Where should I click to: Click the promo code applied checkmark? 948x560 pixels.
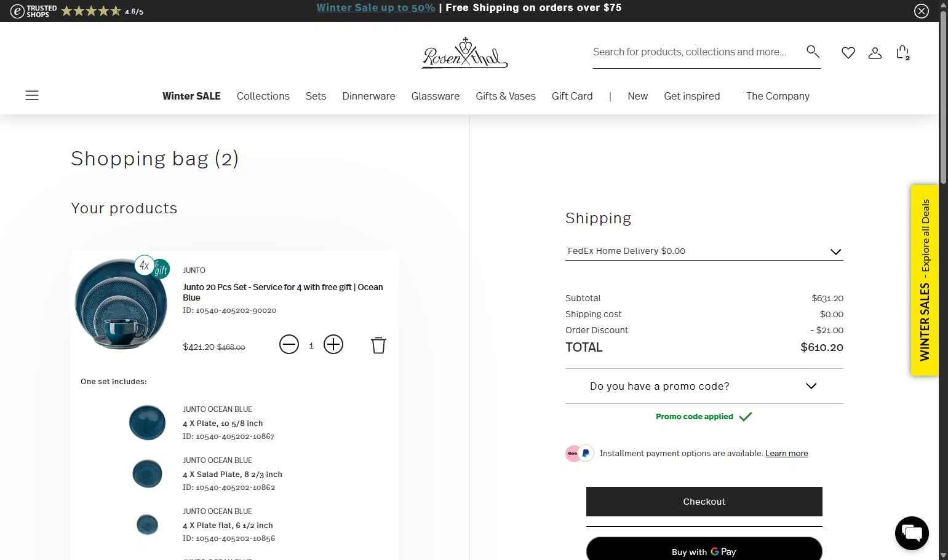(746, 417)
